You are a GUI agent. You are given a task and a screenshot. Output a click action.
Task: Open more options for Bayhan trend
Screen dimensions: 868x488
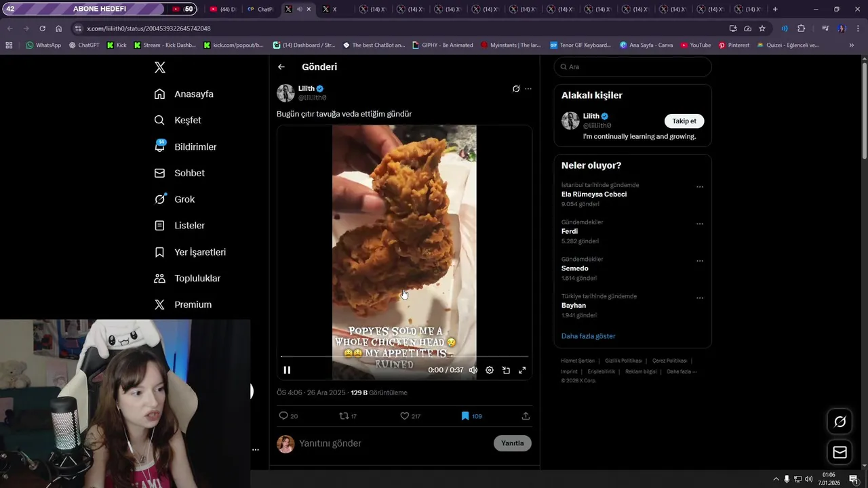pyautogui.click(x=700, y=298)
